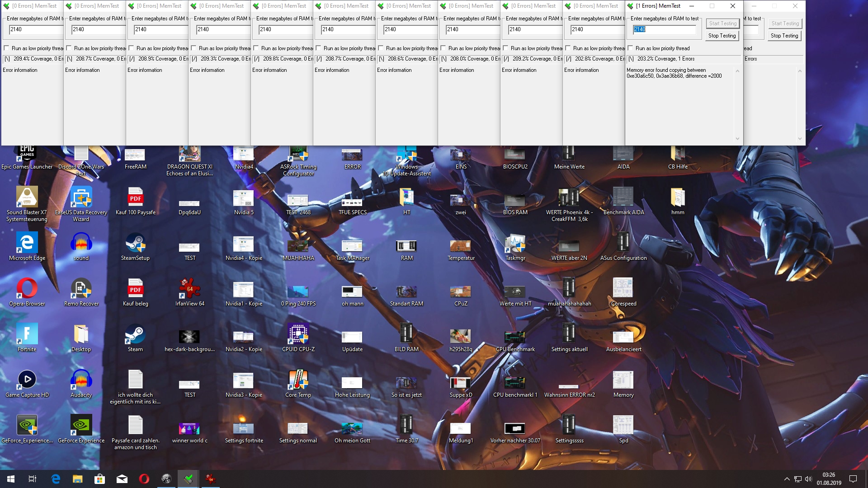Select the [1 Errors] MemTest title bar
Viewport: 868px width, 488px height.
[658, 6]
